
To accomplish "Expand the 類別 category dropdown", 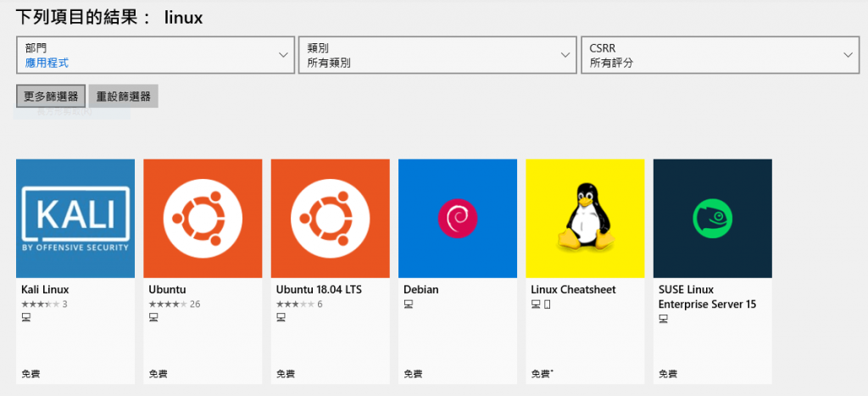I will tap(437, 55).
